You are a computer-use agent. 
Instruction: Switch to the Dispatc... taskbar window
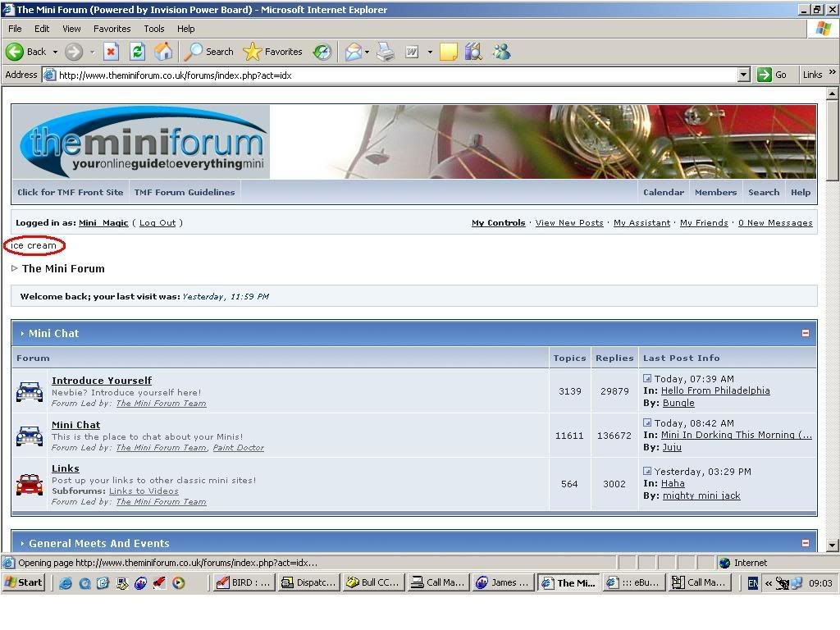coord(309,583)
